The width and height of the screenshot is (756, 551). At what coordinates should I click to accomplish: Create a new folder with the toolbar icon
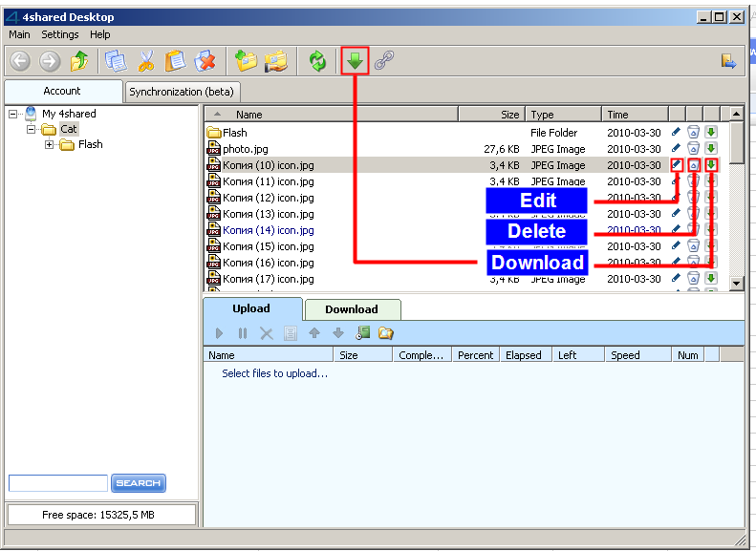246,61
